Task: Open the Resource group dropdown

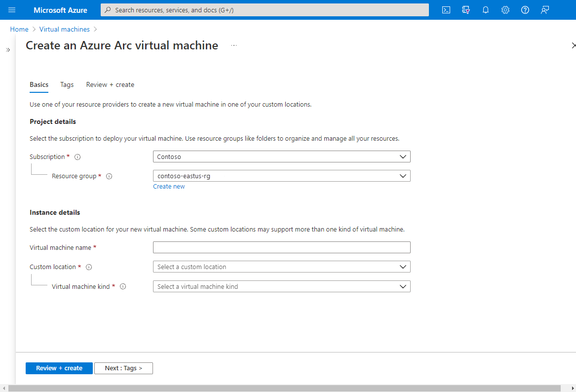Action: 281,176
